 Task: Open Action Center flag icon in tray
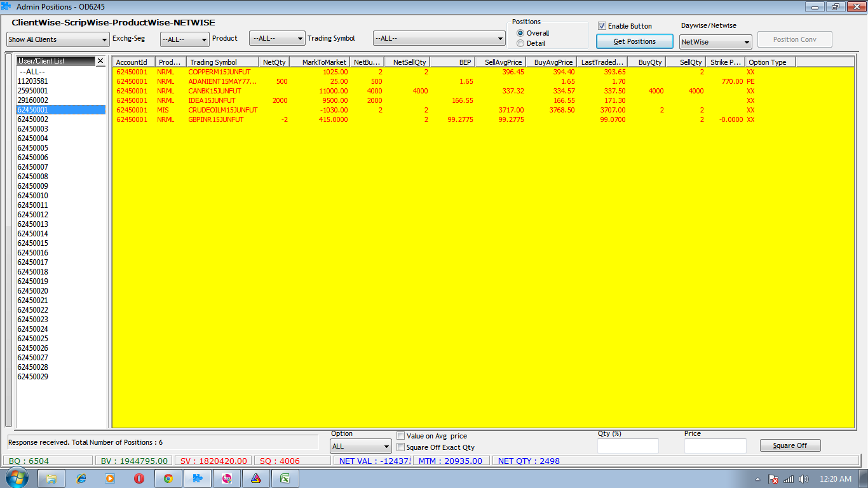pos(773,479)
